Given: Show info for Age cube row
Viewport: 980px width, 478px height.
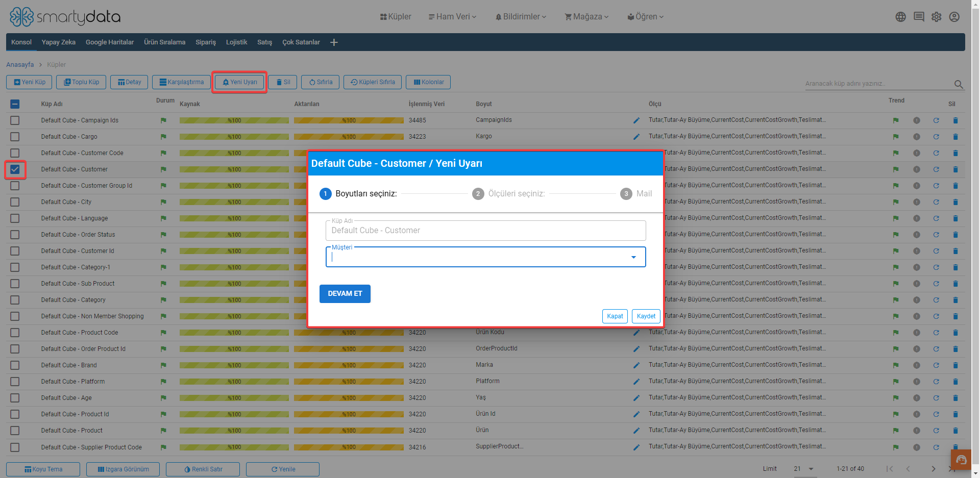Looking at the screenshot, I should point(917,398).
